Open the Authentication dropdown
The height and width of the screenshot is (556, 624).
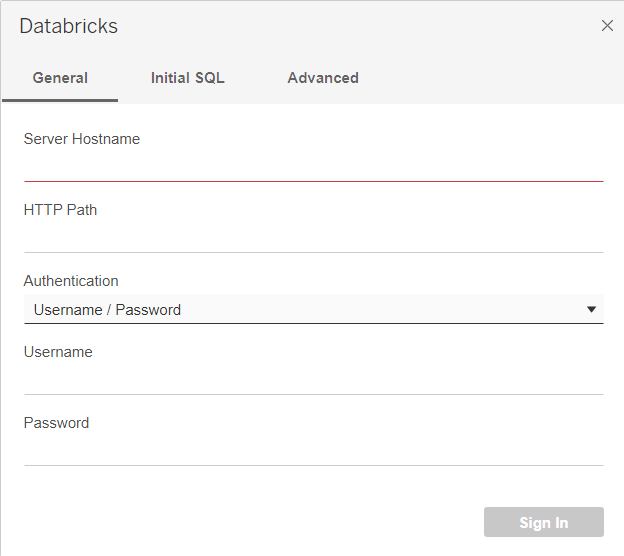pyautogui.click(x=314, y=309)
